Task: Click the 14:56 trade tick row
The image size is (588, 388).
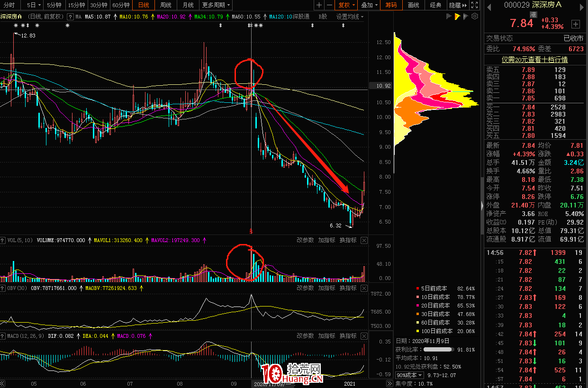Action: [x=535, y=253]
